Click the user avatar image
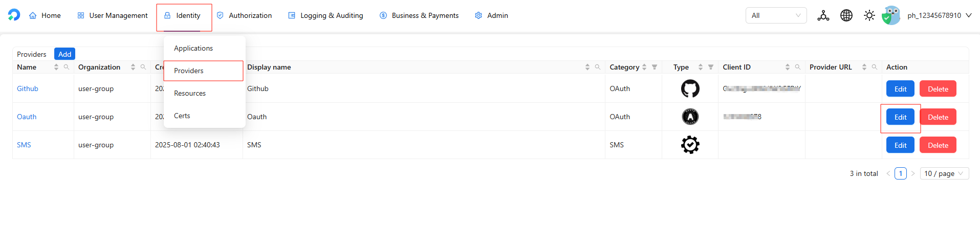This screenshot has height=245, width=980. (x=891, y=15)
